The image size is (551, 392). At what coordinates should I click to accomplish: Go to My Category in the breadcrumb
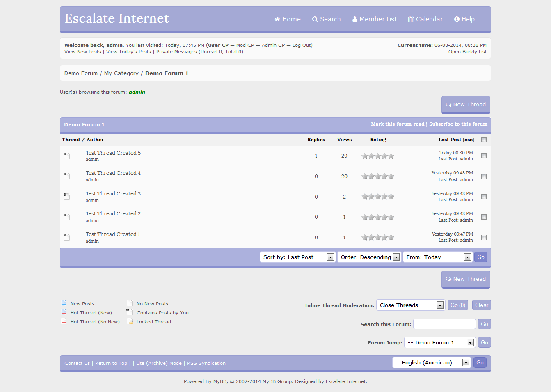[x=121, y=73]
